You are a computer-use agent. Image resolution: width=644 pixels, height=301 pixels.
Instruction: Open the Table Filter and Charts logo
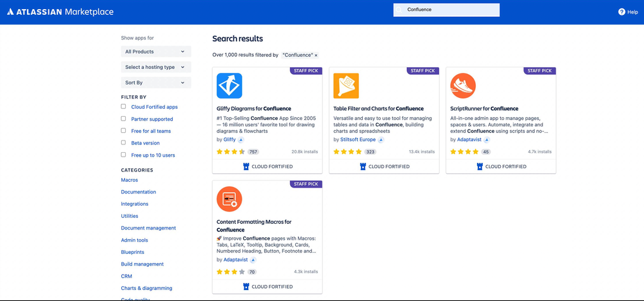[x=346, y=86]
